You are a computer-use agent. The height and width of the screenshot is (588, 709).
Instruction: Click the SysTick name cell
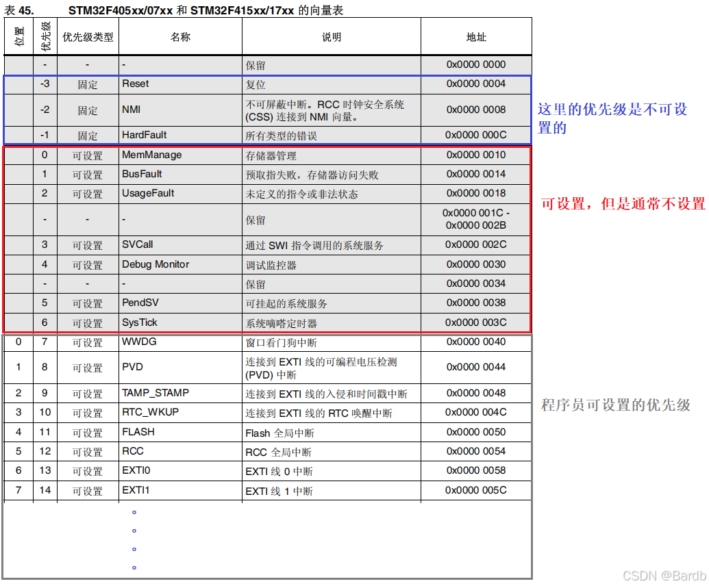tap(180, 322)
